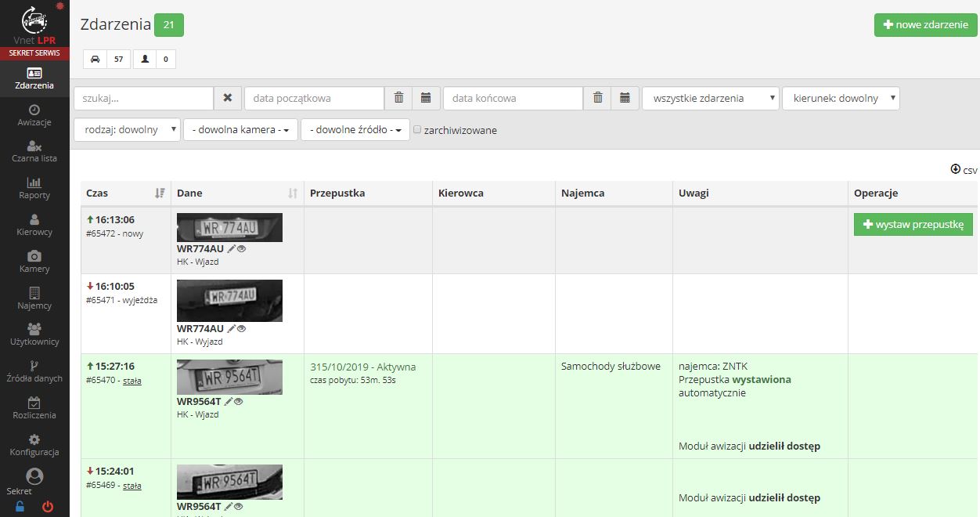Open plate thumbnail for event #65472
Viewport: 980px width, 517px height.
[x=229, y=227]
